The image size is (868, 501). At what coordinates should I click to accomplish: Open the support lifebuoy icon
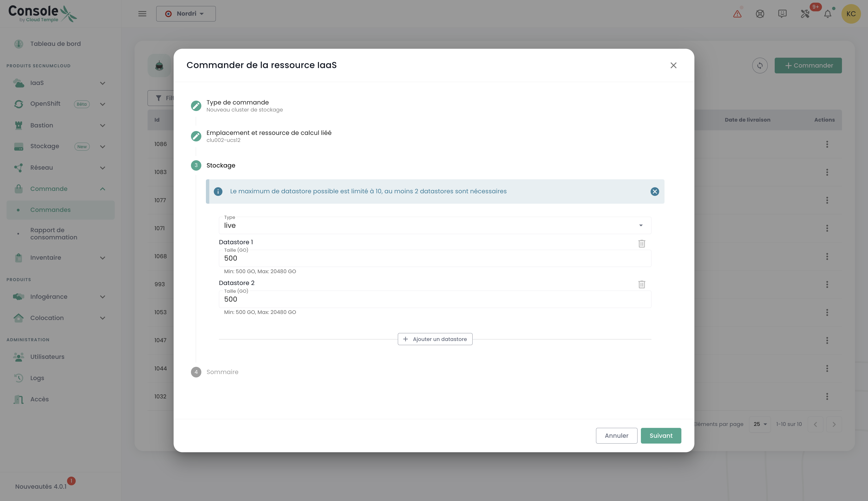pos(760,14)
